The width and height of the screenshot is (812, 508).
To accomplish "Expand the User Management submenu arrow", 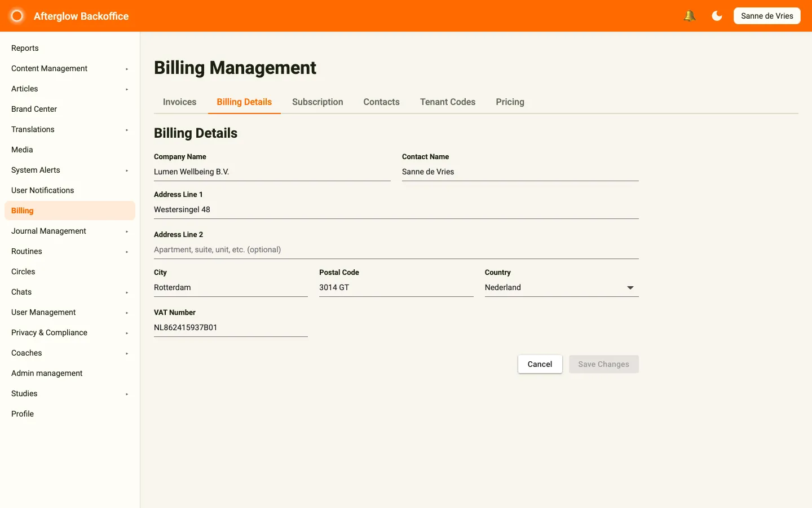I will click(x=127, y=313).
